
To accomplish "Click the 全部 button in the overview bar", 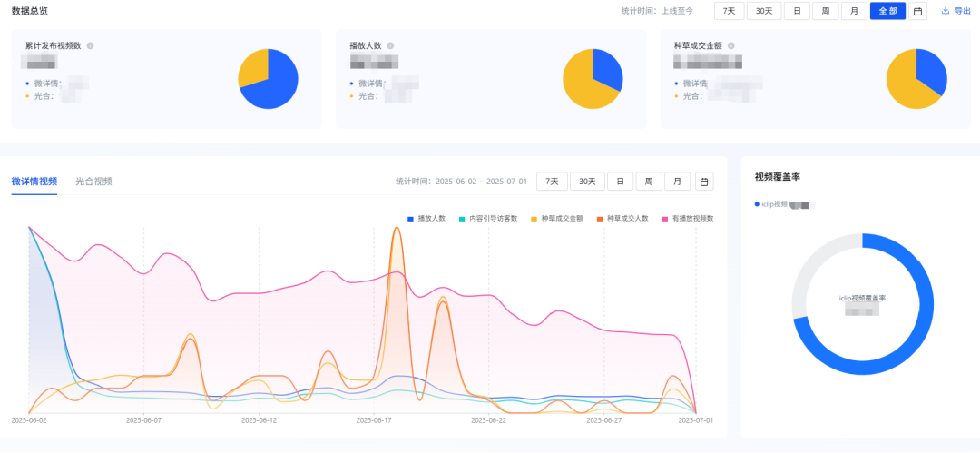I will [x=887, y=11].
